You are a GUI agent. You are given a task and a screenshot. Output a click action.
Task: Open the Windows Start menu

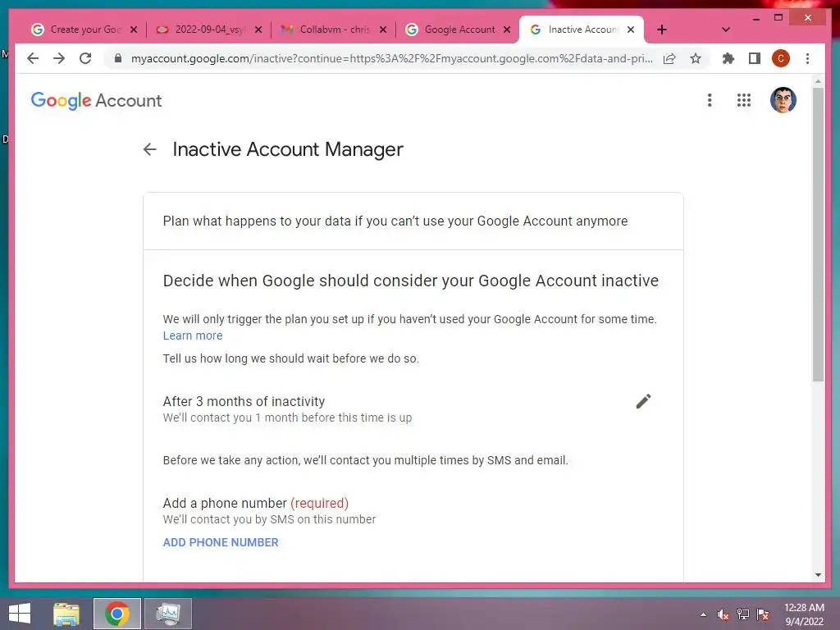pos(20,614)
